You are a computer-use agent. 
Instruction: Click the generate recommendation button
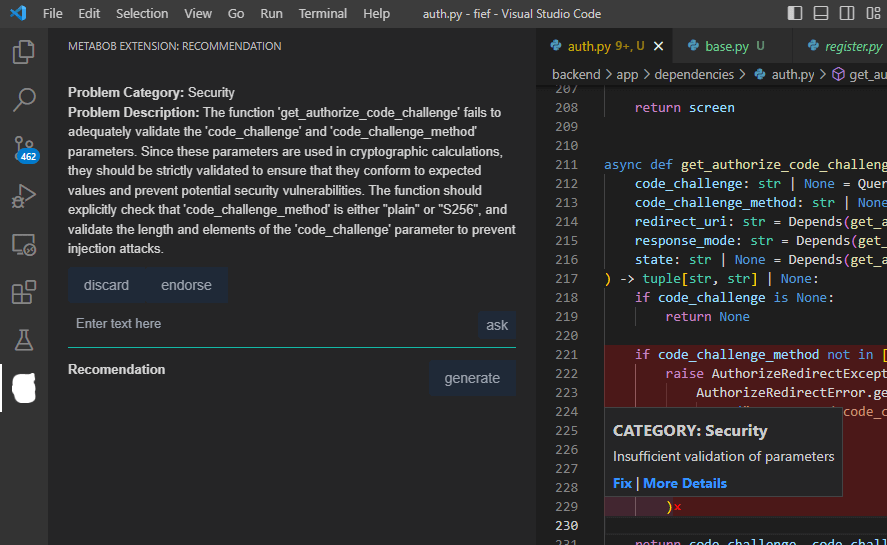click(x=472, y=378)
